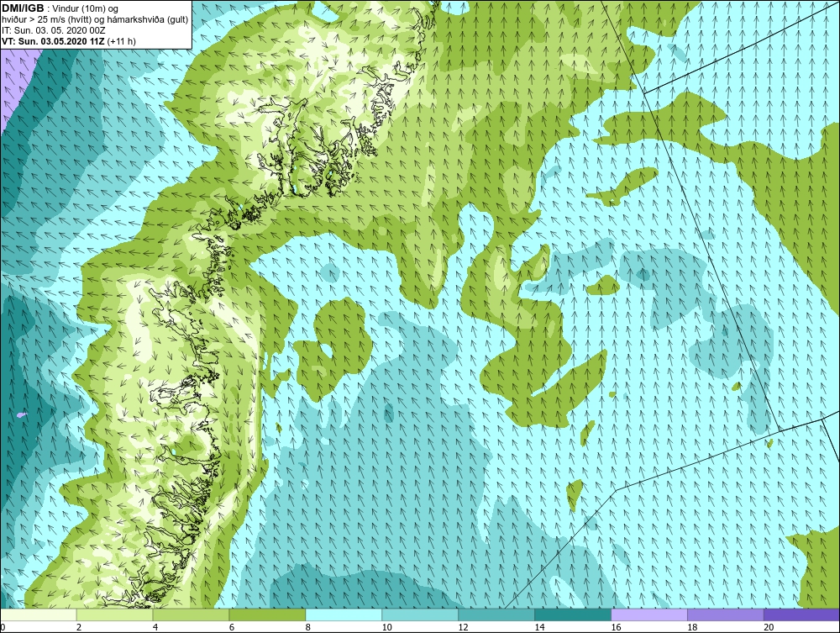Click the legend label '12'

(x=463, y=627)
